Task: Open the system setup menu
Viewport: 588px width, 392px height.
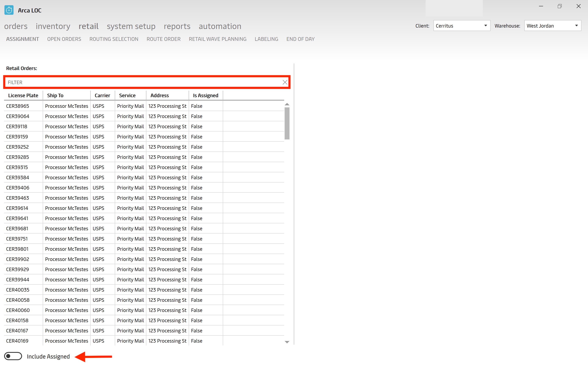Action: [x=131, y=26]
